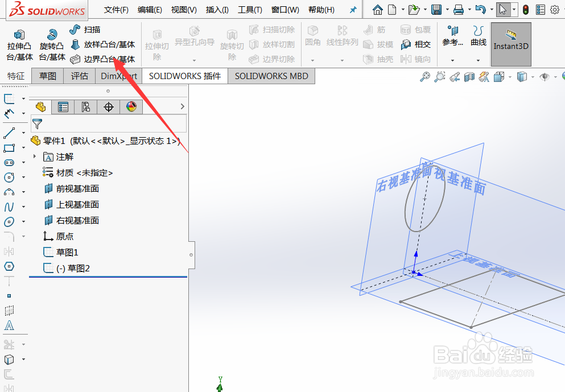Image resolution: width=565 pixels, height=392 pixels.
Task: Click the Revolved Boss/Base (旋转凸台/基体) icon
Action: (x=52, y=35)
